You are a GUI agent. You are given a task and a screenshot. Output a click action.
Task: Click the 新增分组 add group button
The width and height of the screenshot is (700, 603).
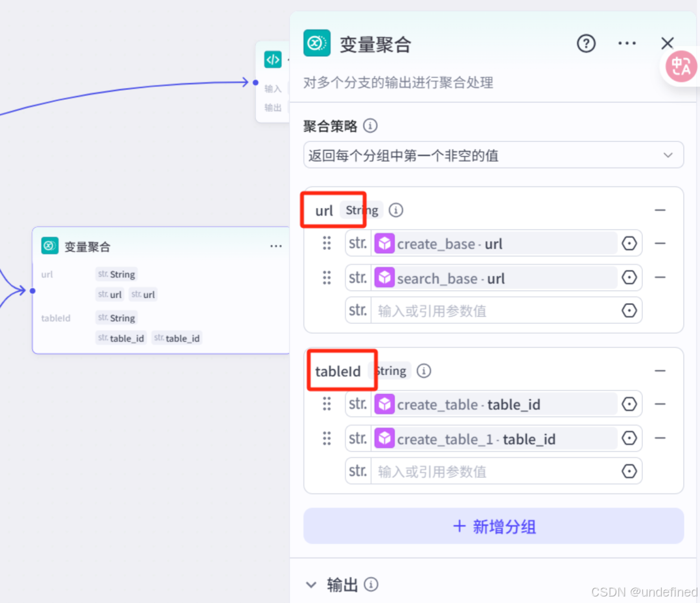tap(493, 527)
